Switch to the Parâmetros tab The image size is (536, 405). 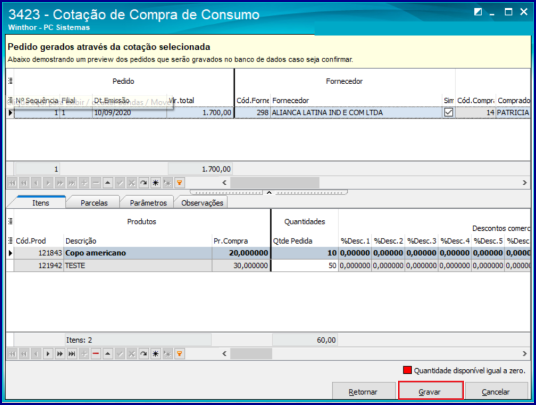tap(148, 203)
